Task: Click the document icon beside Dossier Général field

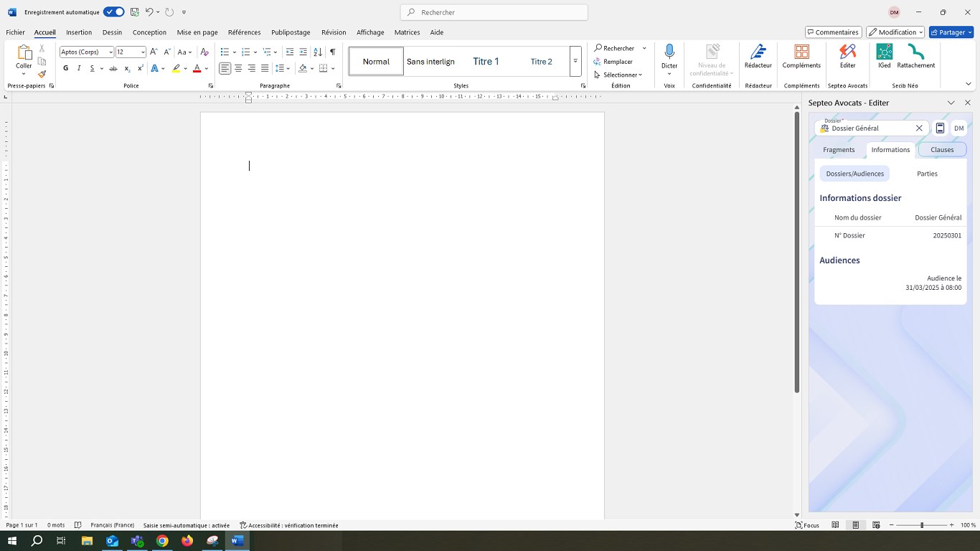Action: (x=940, y=128)
